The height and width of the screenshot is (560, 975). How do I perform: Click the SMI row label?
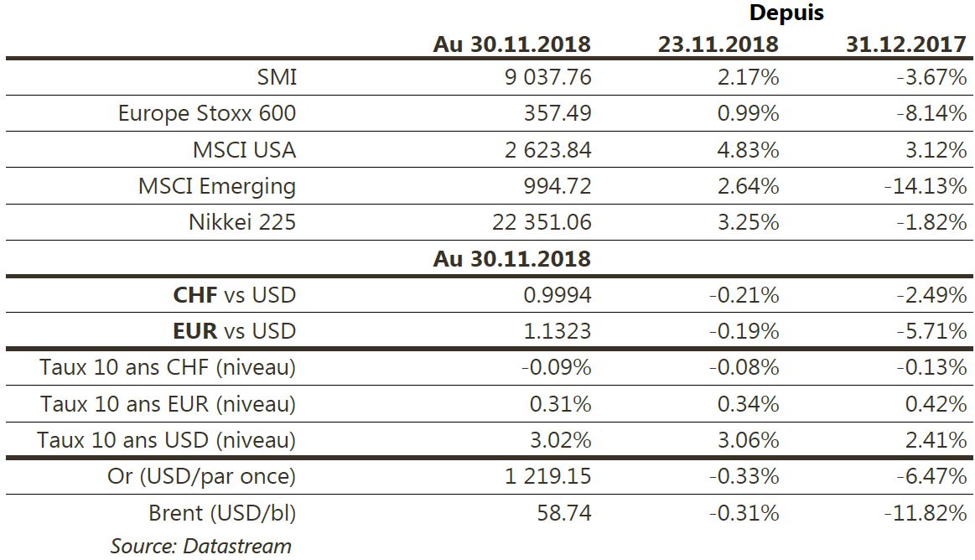pyautogui.click(x=277, y=78)
